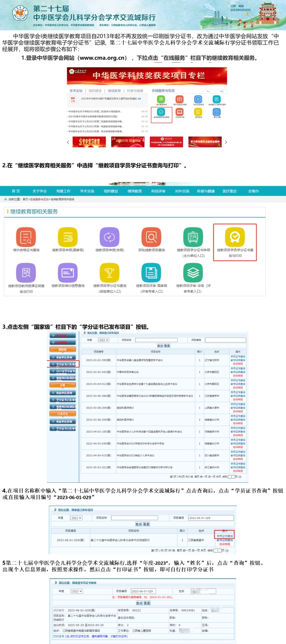
Task: Select 首页 in the teal navigation bar
Action: click(x=16, y=191)
